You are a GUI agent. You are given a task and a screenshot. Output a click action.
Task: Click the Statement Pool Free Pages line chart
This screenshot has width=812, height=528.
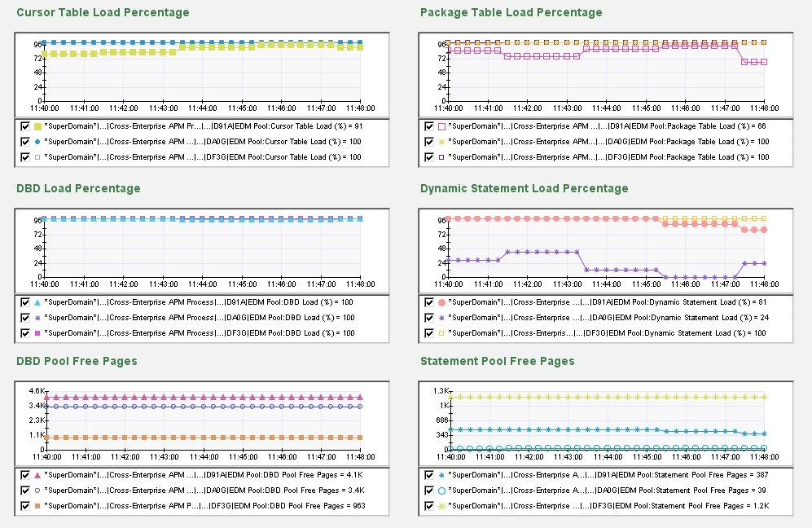606,424
